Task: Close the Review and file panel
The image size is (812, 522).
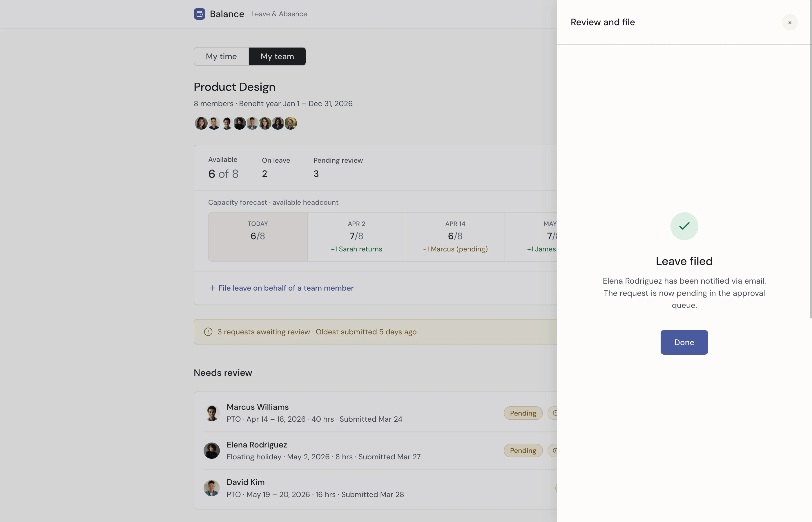Action: pyautogui.click(x=790, y=22)
